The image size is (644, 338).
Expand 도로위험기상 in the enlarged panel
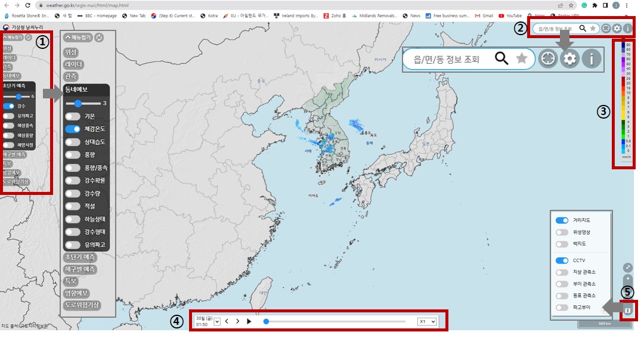click(82, 305)
